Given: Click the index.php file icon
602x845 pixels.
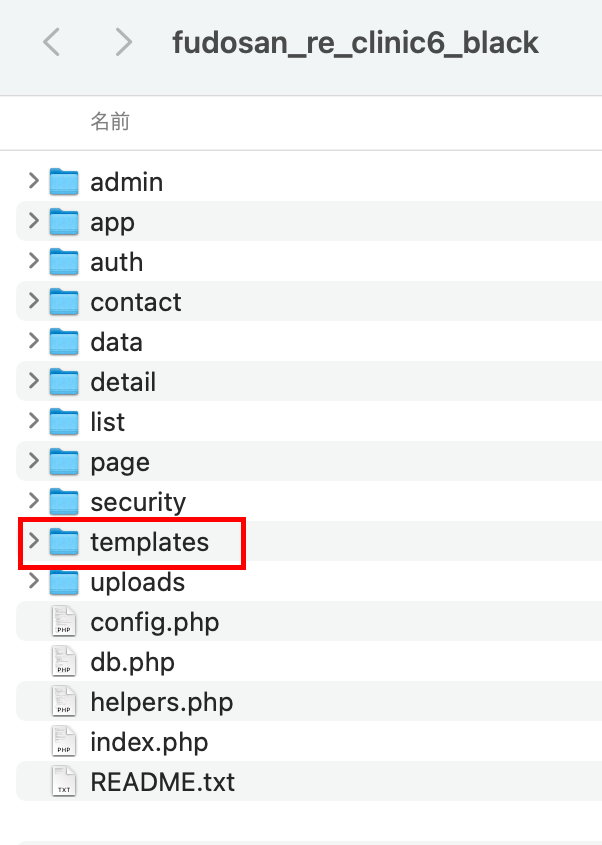Looking at the screenshot, I should pyautogui.click(x=64, y=742).
